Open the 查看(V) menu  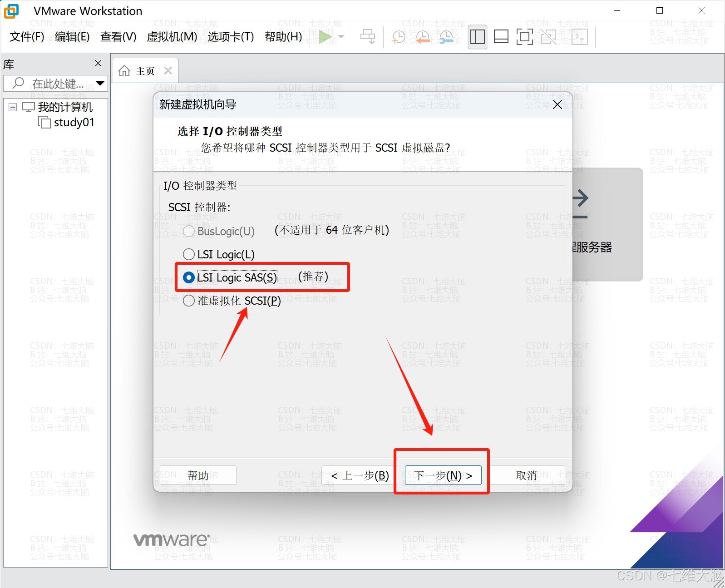tap(118, 37)
